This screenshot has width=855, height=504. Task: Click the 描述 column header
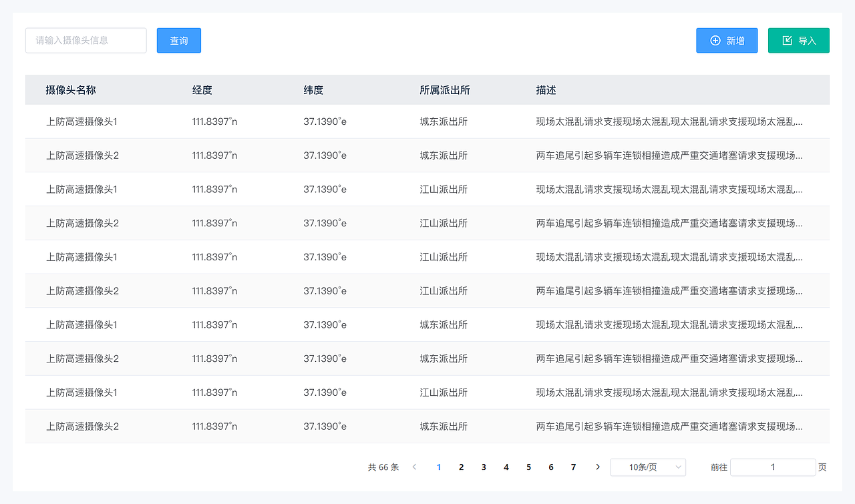[546, 89]
